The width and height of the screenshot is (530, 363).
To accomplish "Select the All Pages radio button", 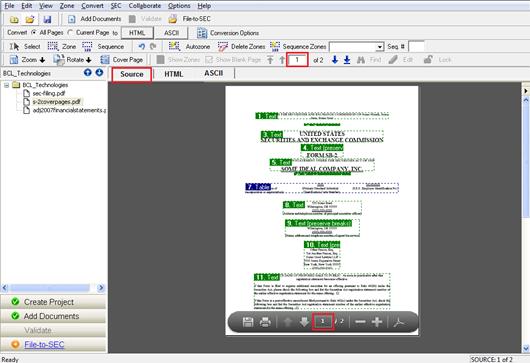I will click(34, 32).
